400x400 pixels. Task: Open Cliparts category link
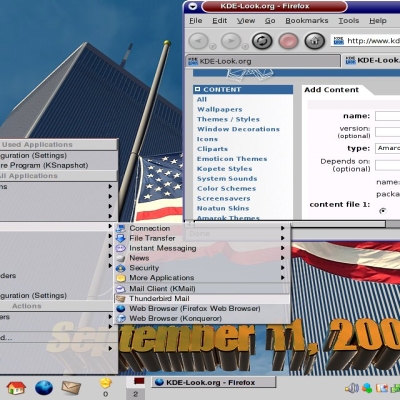[212, 149]
